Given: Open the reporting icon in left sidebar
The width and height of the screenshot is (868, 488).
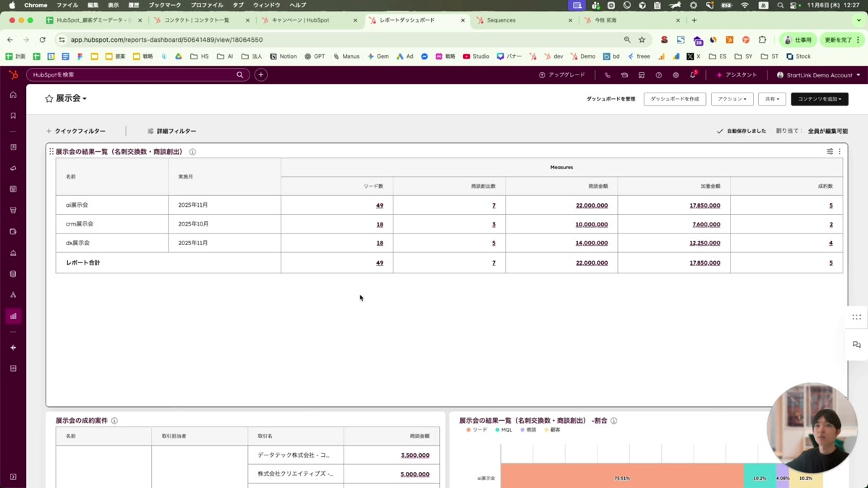Looking at the screenshot, I should click(x=13, y=316).
